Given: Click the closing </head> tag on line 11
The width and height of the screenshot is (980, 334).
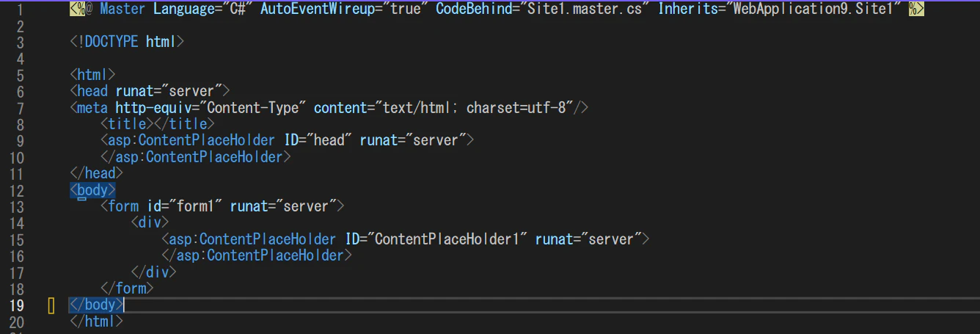Looking at the screenshot, I should pos(96,173).
